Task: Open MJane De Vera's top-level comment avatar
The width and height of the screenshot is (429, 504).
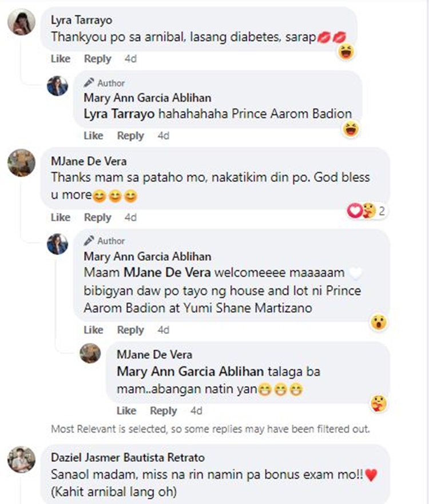Action: coord(21,163)
